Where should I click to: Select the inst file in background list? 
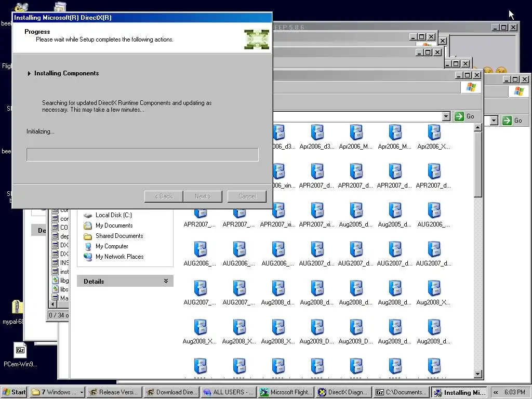(60, 271)
